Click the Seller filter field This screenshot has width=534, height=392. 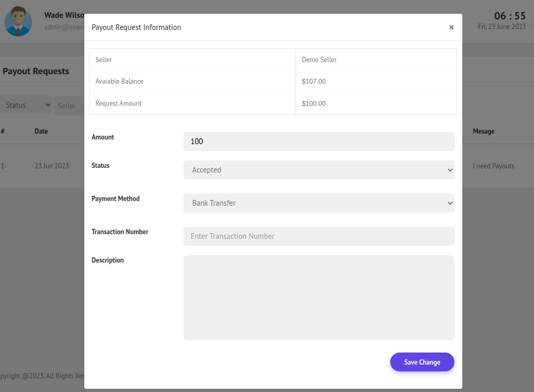click(x=68, y=106)
